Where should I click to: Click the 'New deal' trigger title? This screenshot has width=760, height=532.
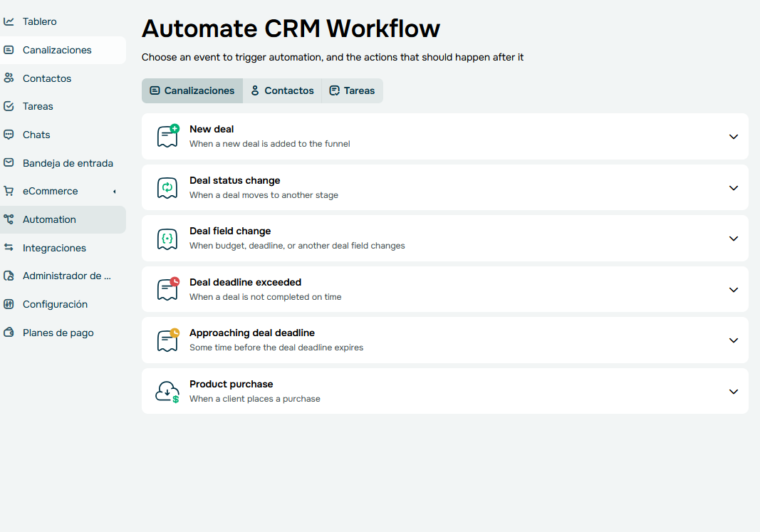pos(212,129)
